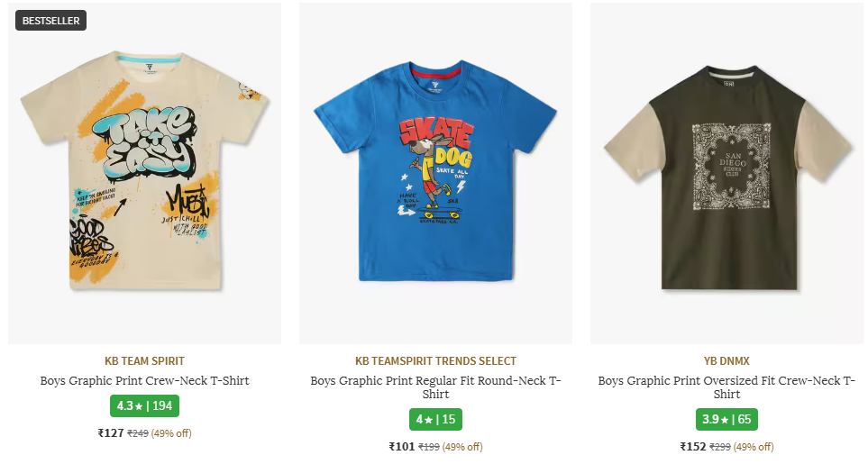Click the BESTSELLER badge

(51, 21)
